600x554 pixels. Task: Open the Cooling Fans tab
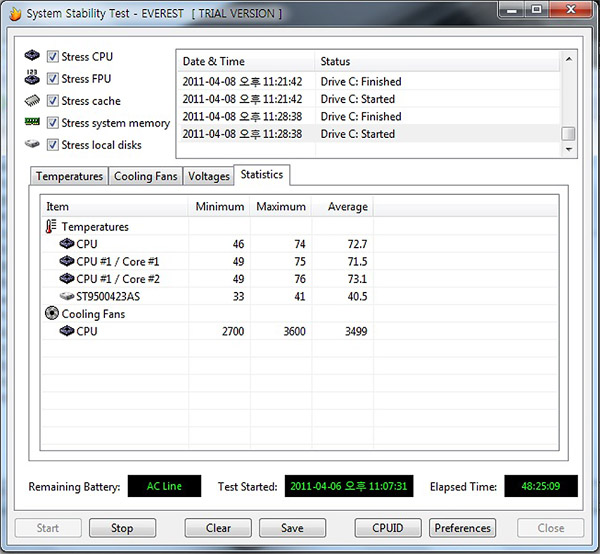146,176
